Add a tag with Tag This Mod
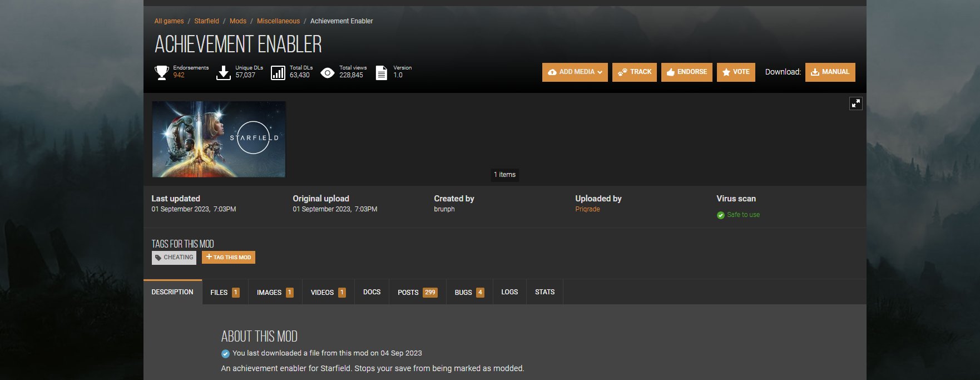Screen dimensions: 980x380 pyautogui.click(x=229, y=257)
